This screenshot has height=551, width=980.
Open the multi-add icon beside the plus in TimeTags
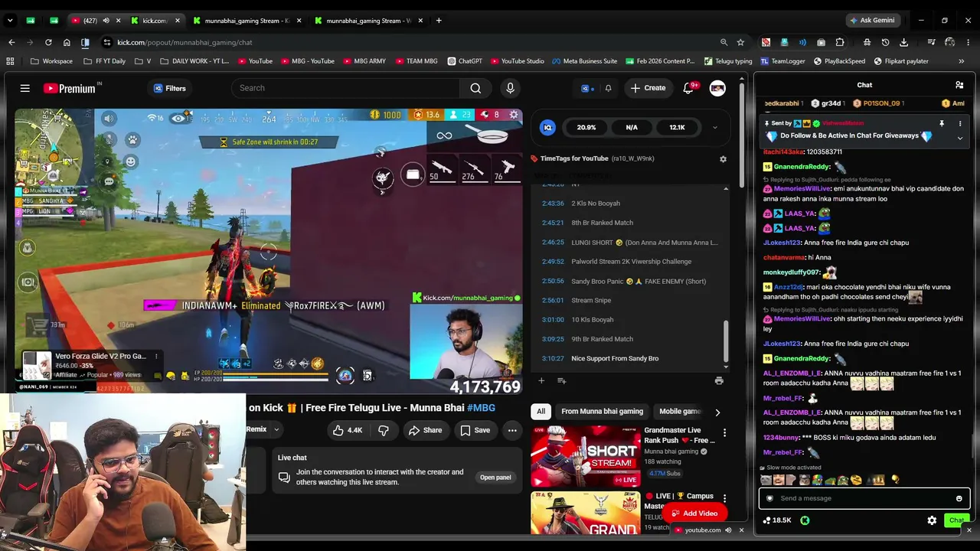561,380
